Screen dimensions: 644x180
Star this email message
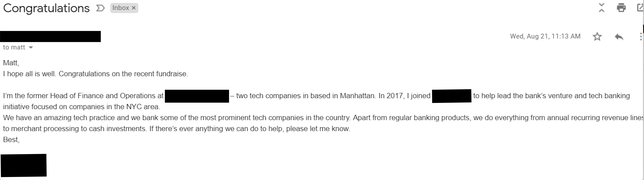pyautogui.click(x=597, y=37)
